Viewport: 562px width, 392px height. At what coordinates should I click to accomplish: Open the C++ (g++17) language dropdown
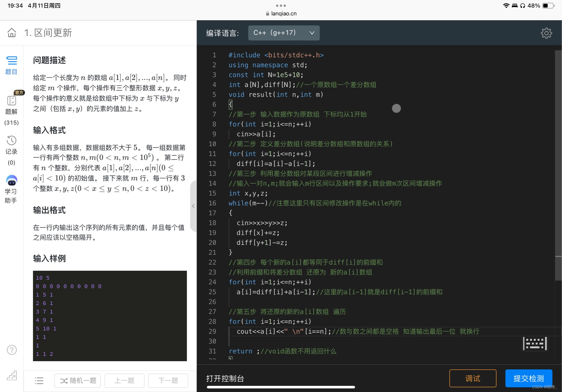click(284, 33)
